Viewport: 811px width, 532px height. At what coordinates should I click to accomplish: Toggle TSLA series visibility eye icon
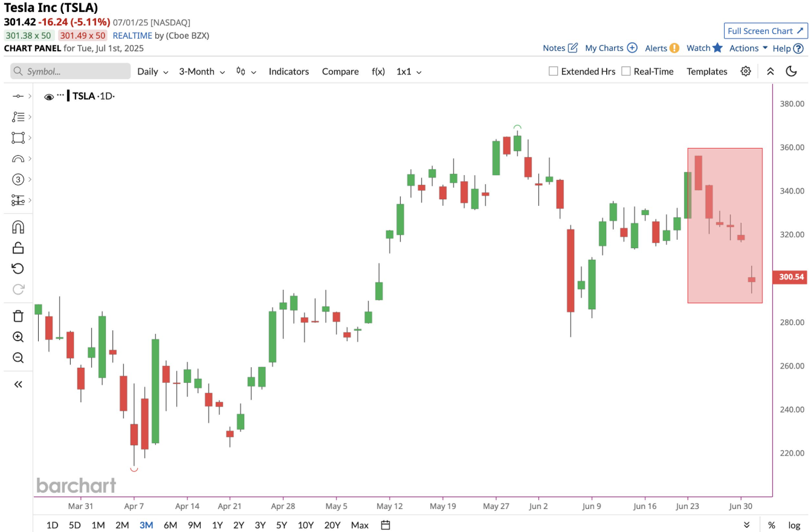click(49, 96)
